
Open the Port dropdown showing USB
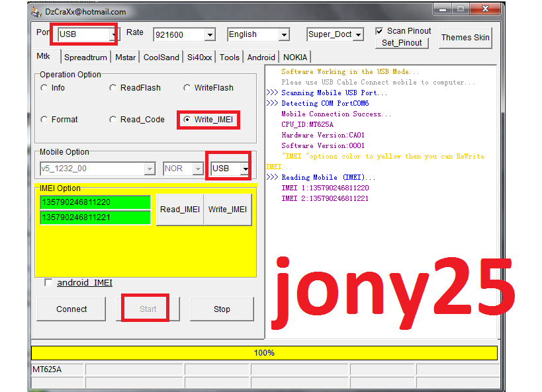click(113, 34)
